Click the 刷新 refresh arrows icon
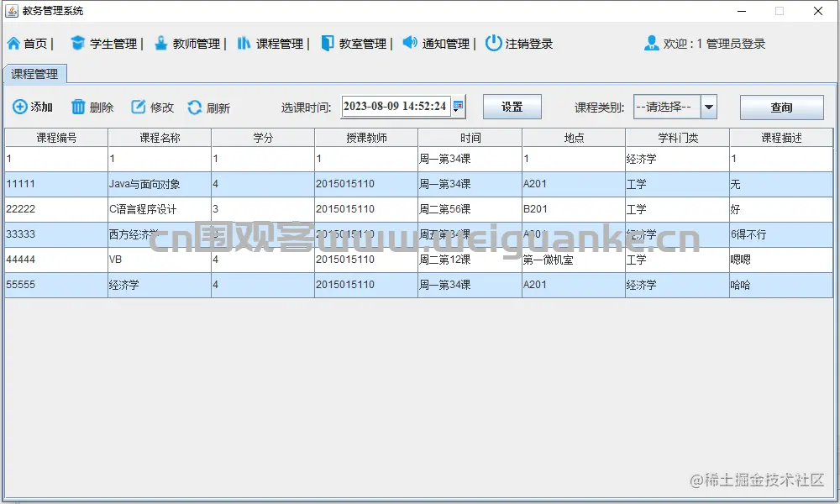 click(x=195, y=108)
